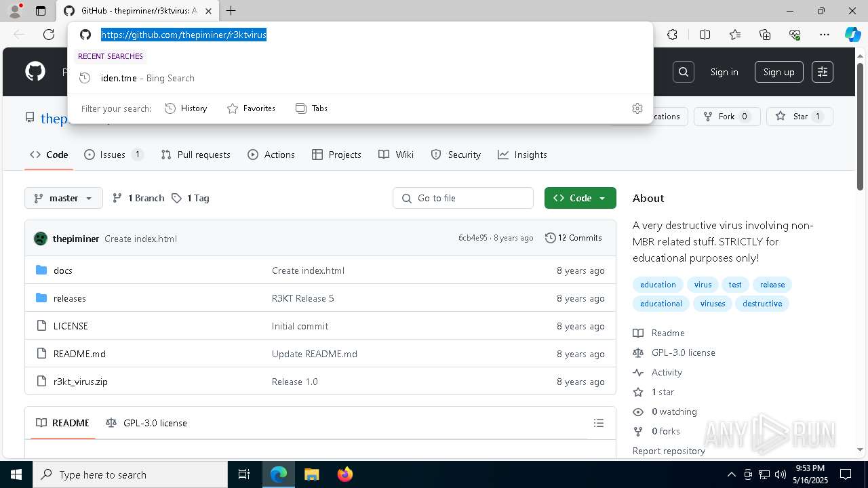The width and height of the screenshot is (868, 488).
Task: Open Windows Start menu
Action: click(16, 474)
